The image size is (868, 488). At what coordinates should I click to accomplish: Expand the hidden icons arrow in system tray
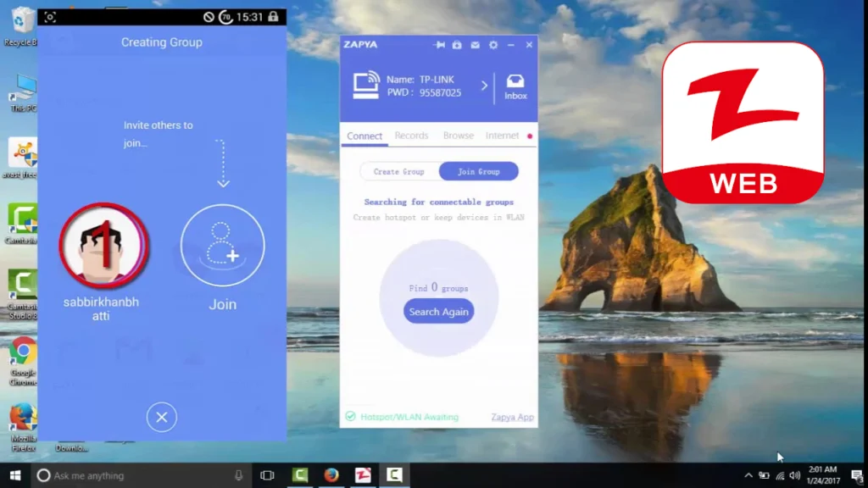(748, 475)
